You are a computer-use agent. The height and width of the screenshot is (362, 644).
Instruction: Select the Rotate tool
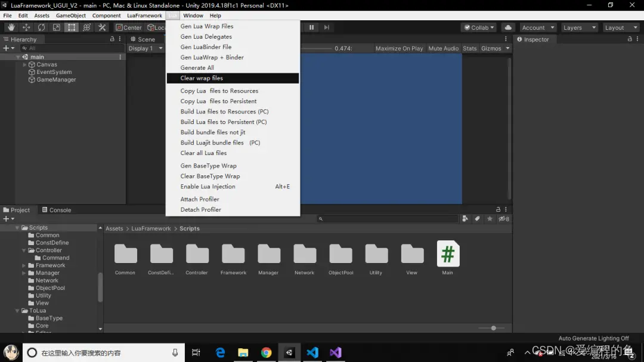pos(41,27)
